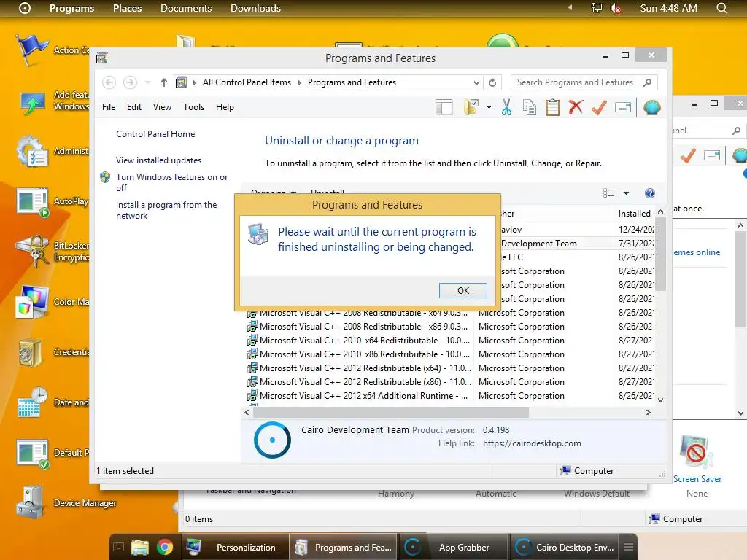The height and width of the screenshot is (560, 747).
Task: Click the Copy toolbar icon
Action: click(x=530, y=107)
